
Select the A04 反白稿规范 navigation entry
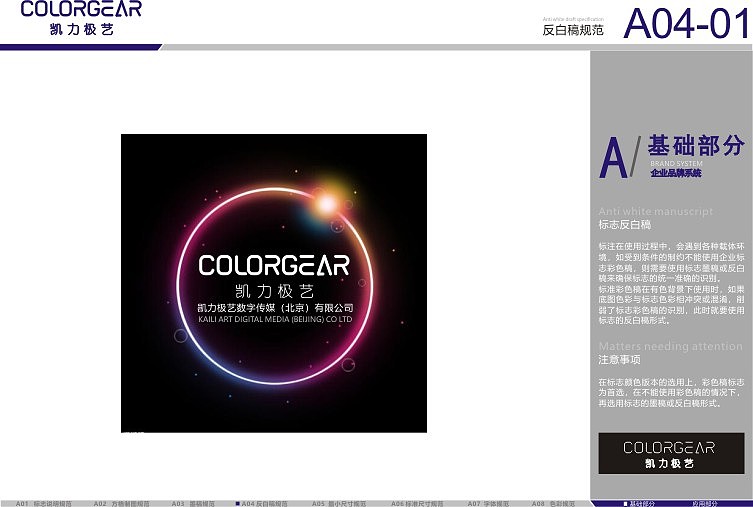point(262,504)
